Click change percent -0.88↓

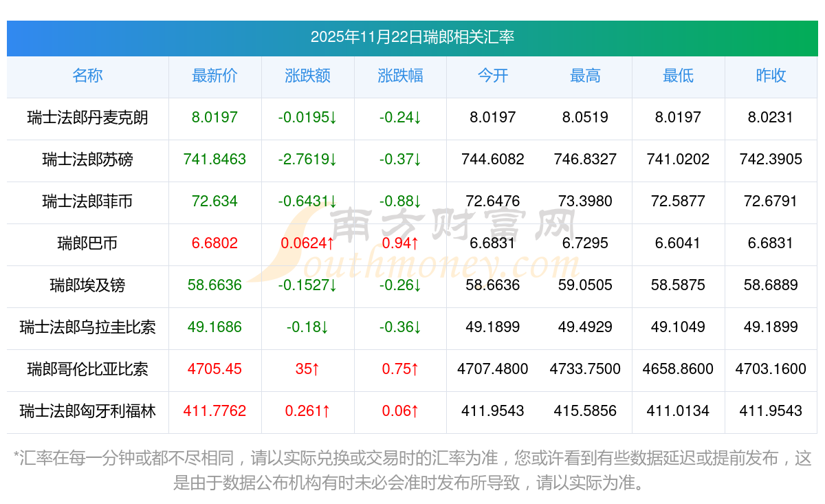coord(400,201)
